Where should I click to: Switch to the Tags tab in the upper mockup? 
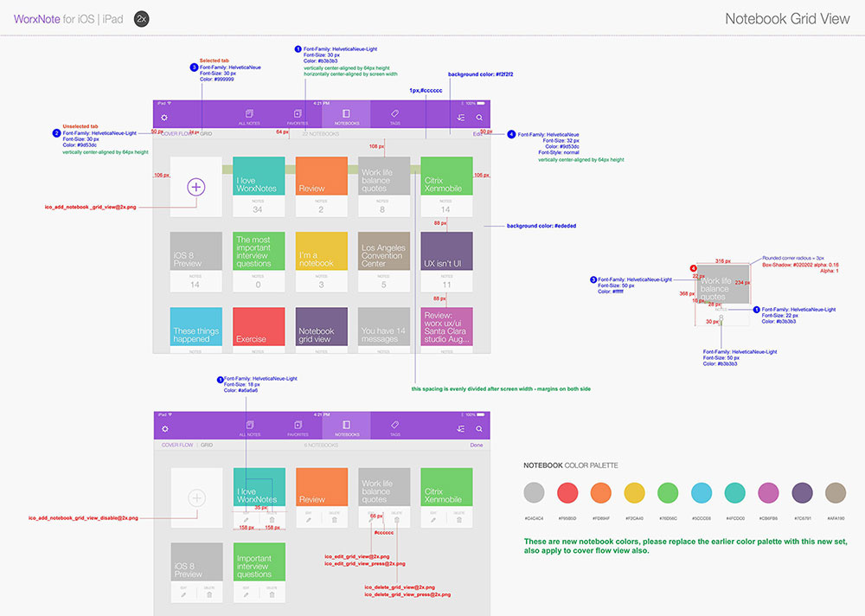(x=394, y=116)
